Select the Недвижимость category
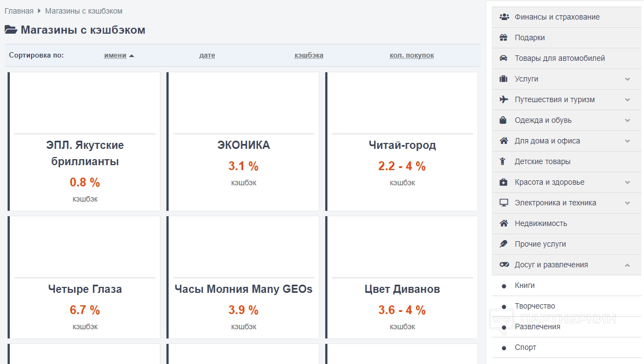 point(541,223)
